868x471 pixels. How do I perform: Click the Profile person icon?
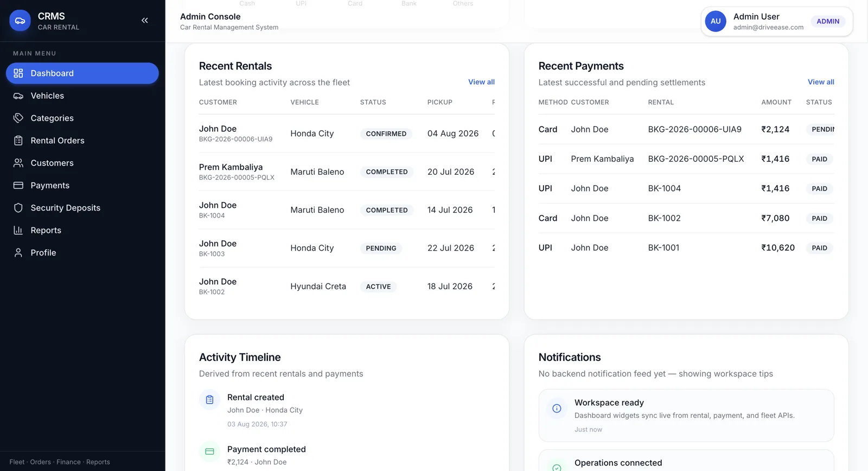click(18, 252)
